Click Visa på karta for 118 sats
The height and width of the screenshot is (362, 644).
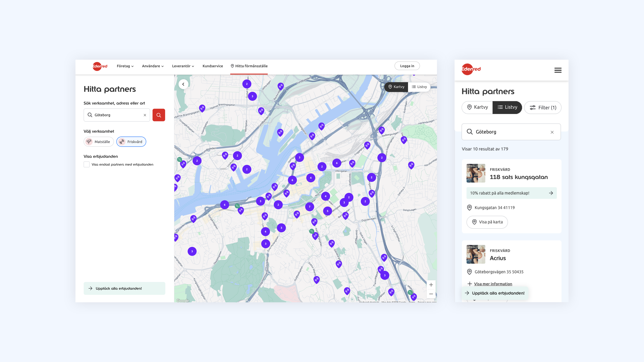[x=487, y=222]
